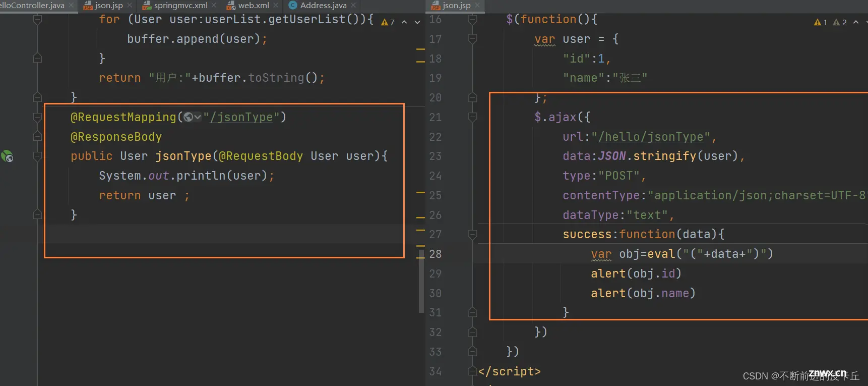Follow the "/hello/jsonType" url link
Screen dimensions: 868x386
651,137
